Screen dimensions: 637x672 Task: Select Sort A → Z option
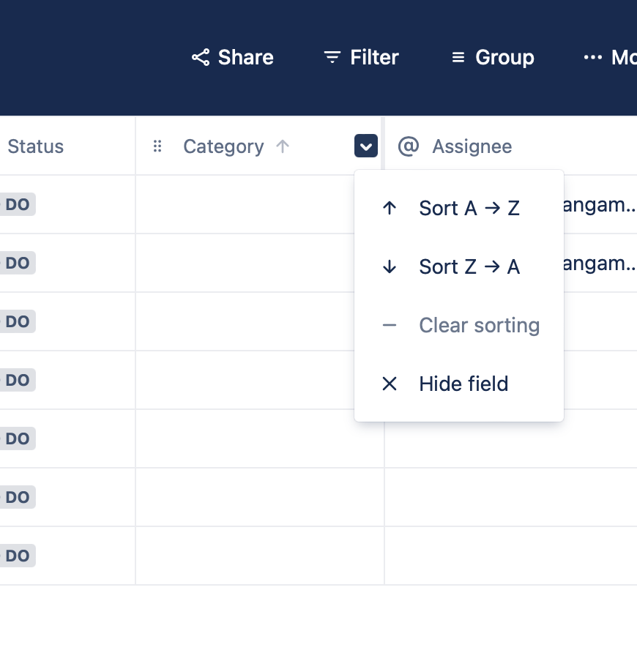coord(469,209)
